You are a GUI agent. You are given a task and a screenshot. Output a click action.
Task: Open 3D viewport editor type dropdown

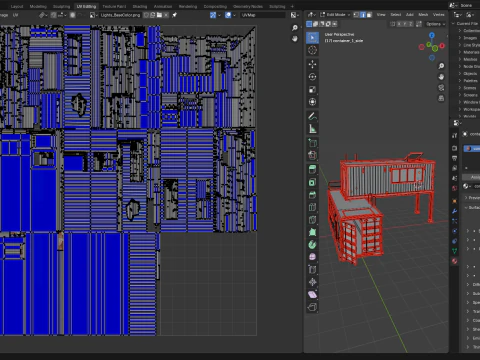click(x=311, y=15)
